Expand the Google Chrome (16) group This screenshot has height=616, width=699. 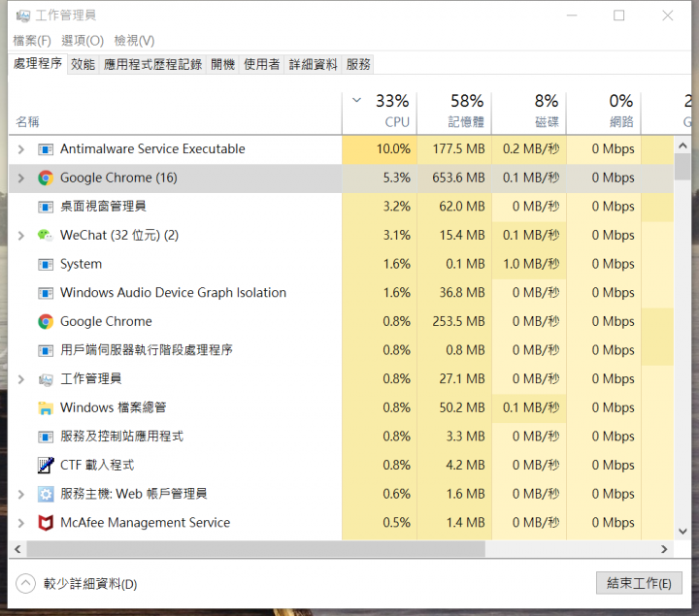point(21,178)
